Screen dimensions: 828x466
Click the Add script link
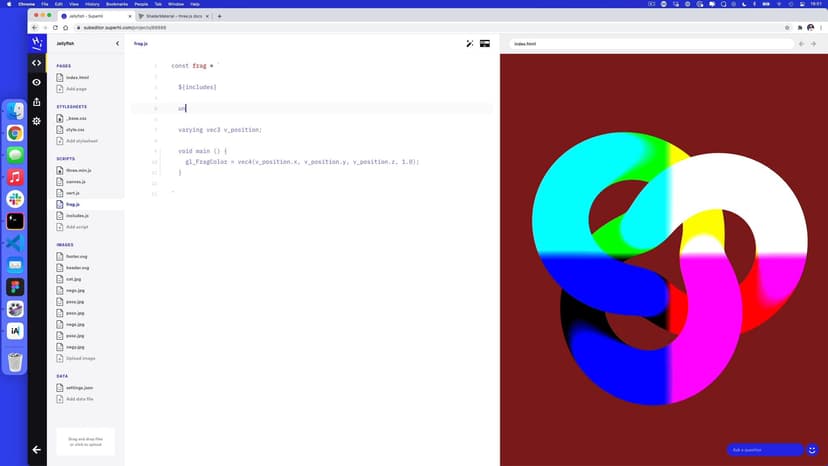coord(78,227)
